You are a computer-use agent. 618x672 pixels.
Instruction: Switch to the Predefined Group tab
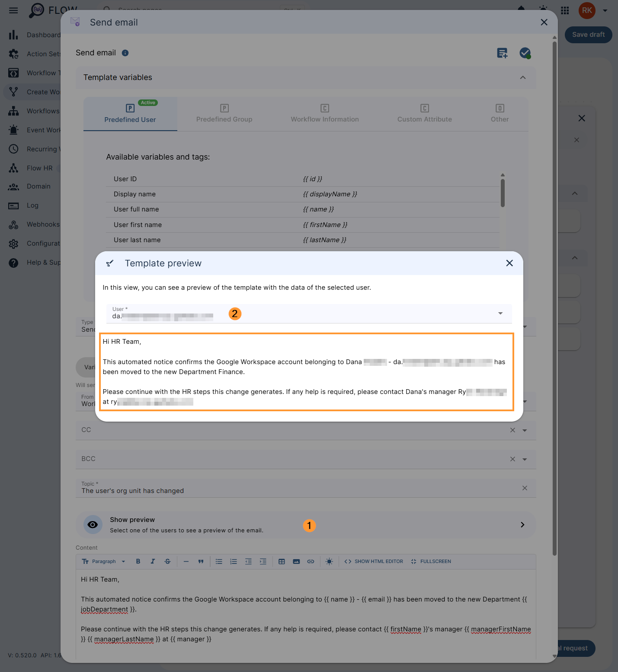[x=224, y=114]
